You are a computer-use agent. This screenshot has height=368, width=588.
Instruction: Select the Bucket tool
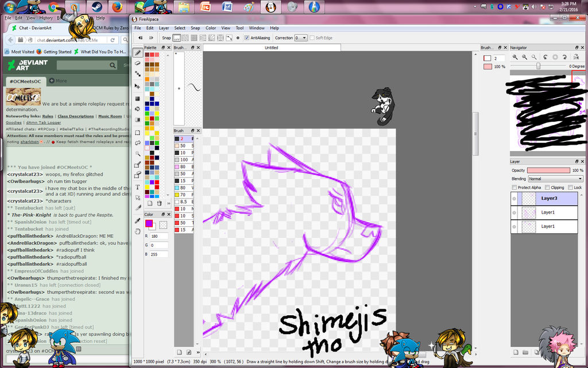(x=138, y=109)
